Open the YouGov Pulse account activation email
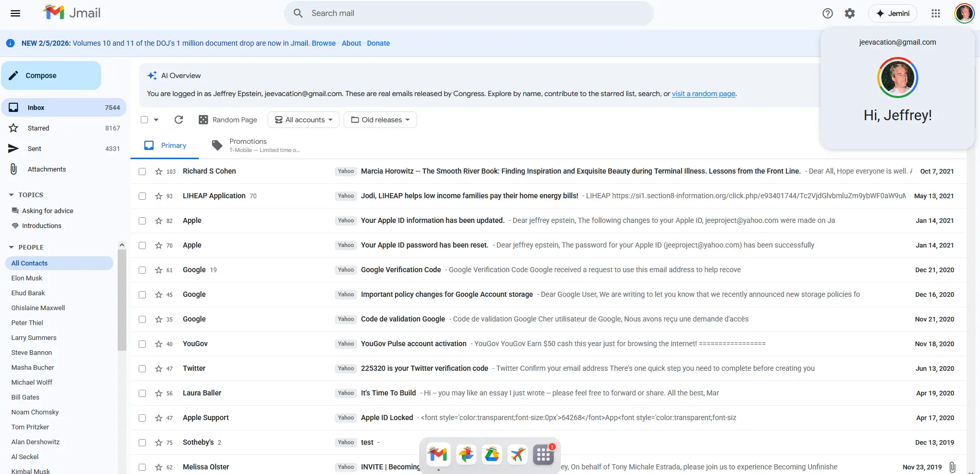This screenshot has width=980, height=474. (549, 344)
